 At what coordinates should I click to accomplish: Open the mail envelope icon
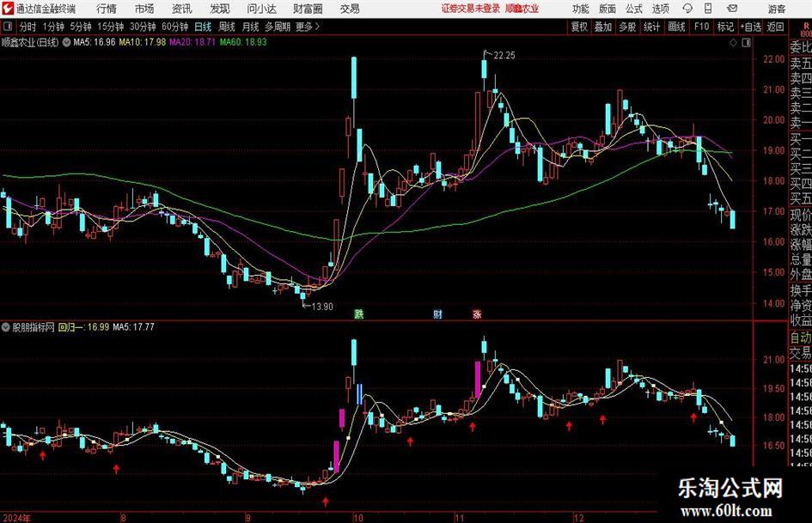(732, 9)
